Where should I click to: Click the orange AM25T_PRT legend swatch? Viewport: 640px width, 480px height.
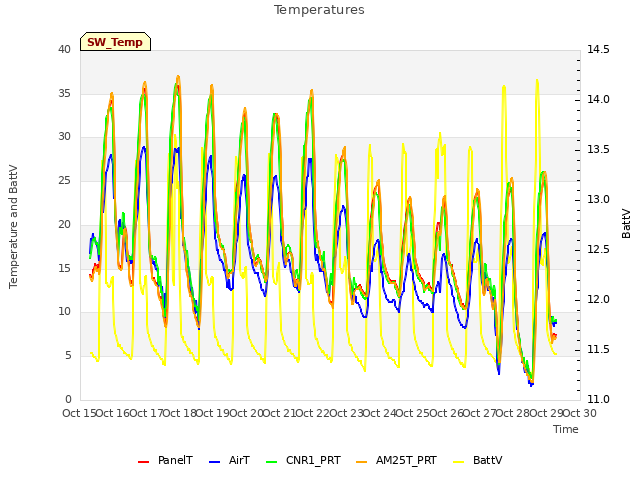coord(362,462)
